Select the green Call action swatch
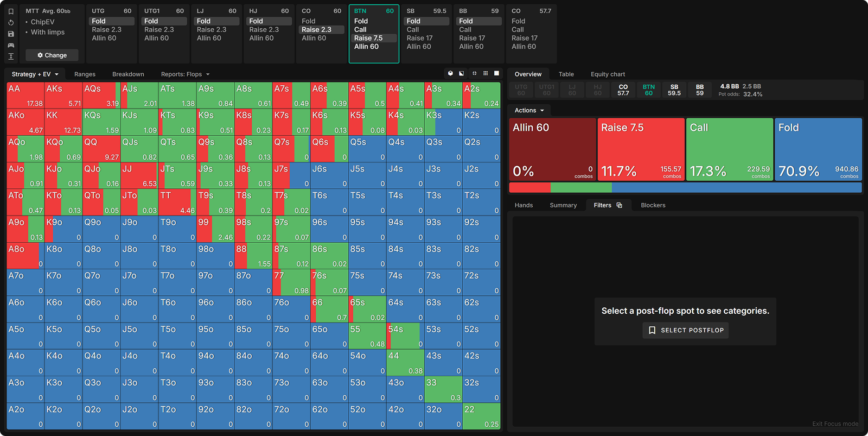868x436 pixels. coord(730,149)
